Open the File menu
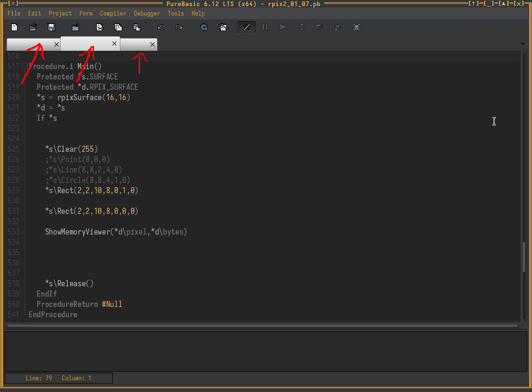Viewport: 532px width, 392px height. (14, 14)
